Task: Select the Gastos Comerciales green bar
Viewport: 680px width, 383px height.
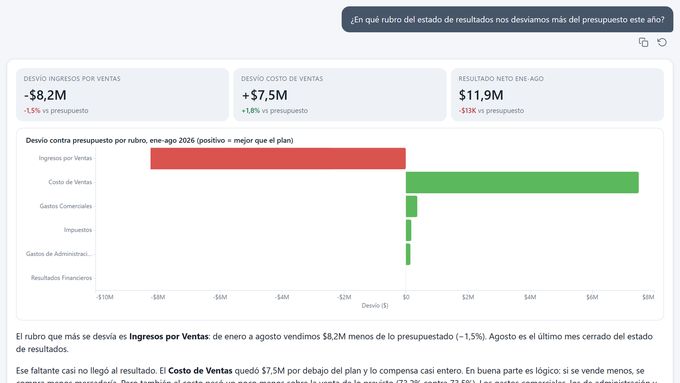Action: (412, 206)
